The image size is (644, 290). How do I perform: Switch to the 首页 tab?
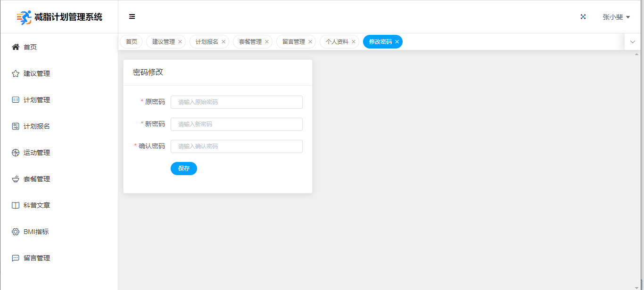(x=131, y=42)
